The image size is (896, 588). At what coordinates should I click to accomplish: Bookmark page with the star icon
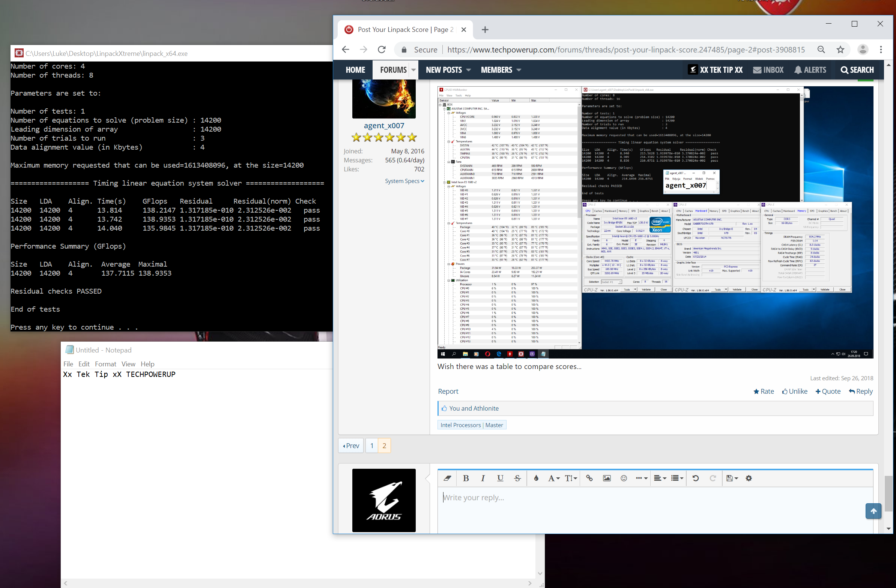coord(840,49)
